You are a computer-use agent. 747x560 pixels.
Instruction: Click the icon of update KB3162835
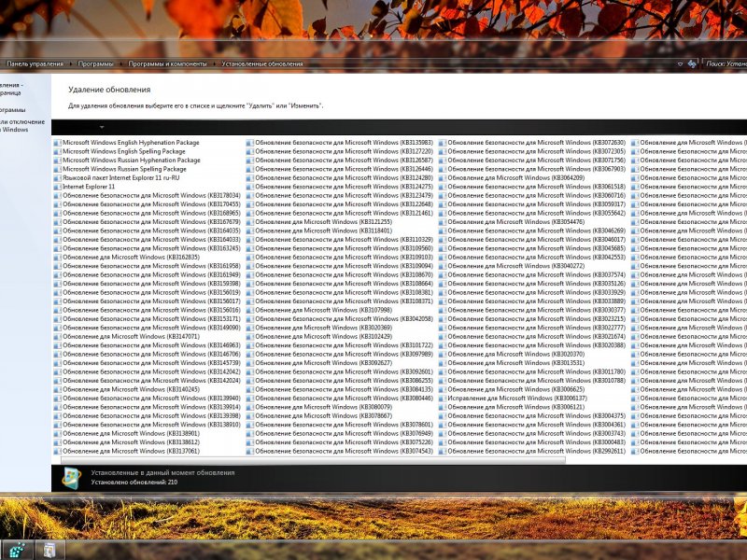[x=57, y=258]
